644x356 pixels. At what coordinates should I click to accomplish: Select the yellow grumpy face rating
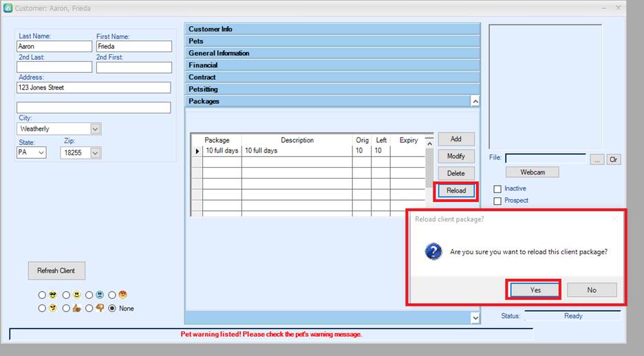pos(42,309)
